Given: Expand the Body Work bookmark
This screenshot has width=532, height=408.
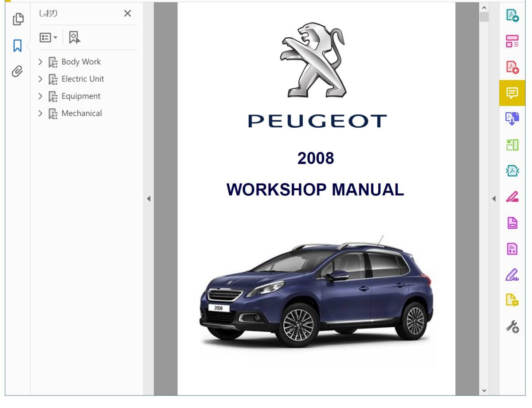Looking at the screenshot, I should [40, 62].
